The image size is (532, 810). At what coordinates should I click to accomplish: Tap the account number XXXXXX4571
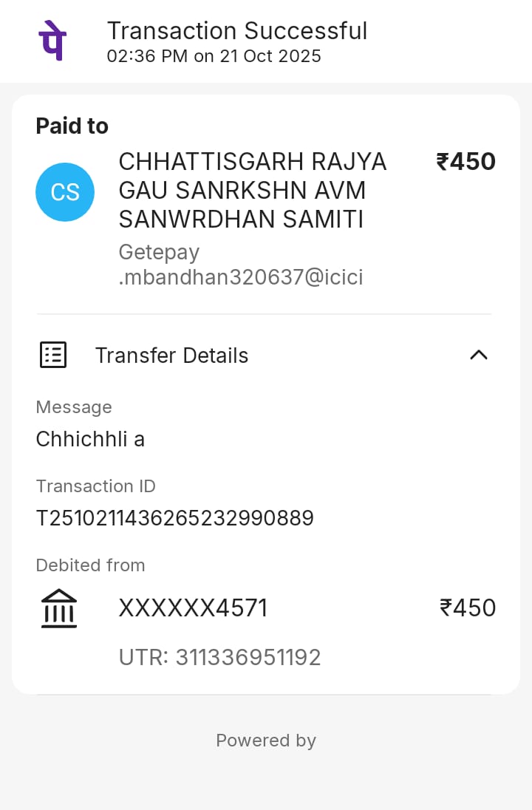pyautogui.click(x=193, y=608)
